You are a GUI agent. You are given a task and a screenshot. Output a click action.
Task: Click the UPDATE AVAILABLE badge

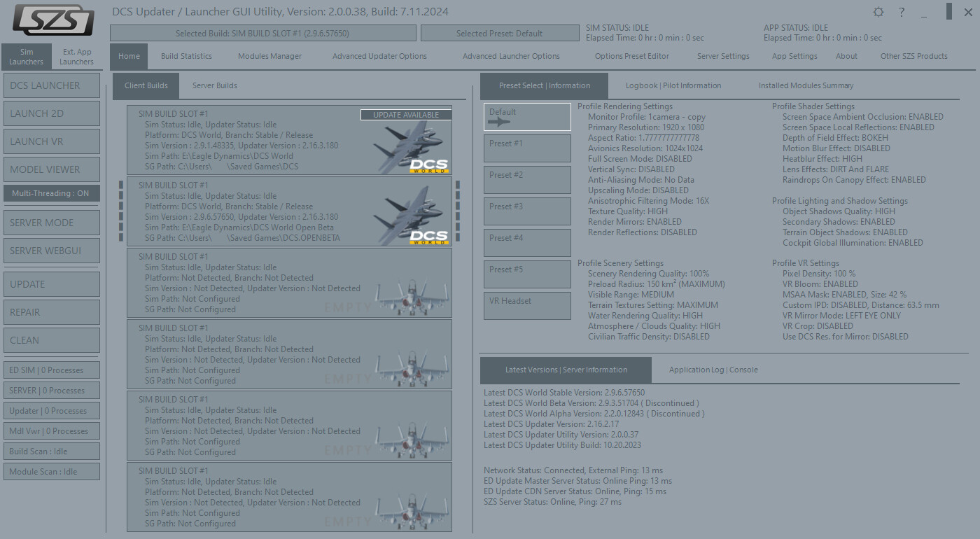pos(406,115)
